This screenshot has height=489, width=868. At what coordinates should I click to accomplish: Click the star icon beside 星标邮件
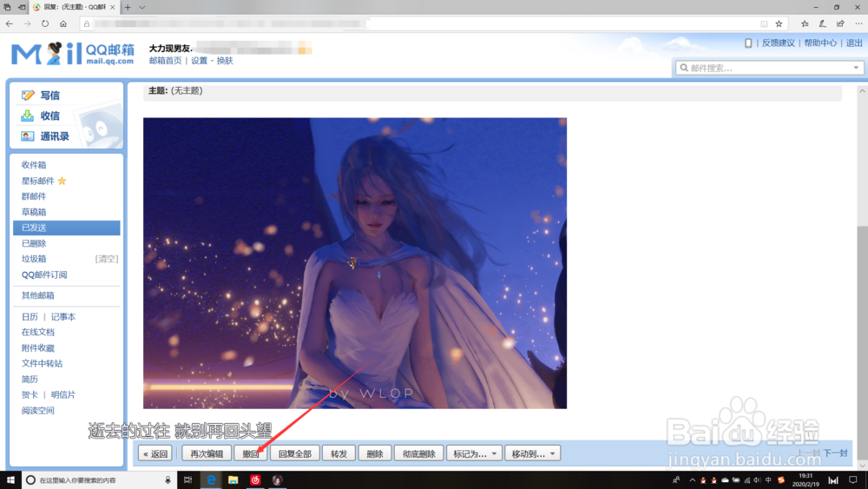pos(62,181)
